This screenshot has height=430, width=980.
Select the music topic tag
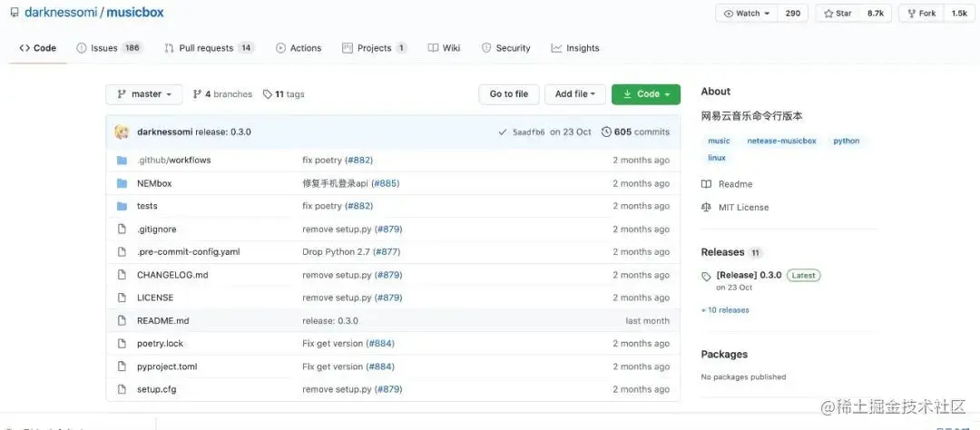719,142
